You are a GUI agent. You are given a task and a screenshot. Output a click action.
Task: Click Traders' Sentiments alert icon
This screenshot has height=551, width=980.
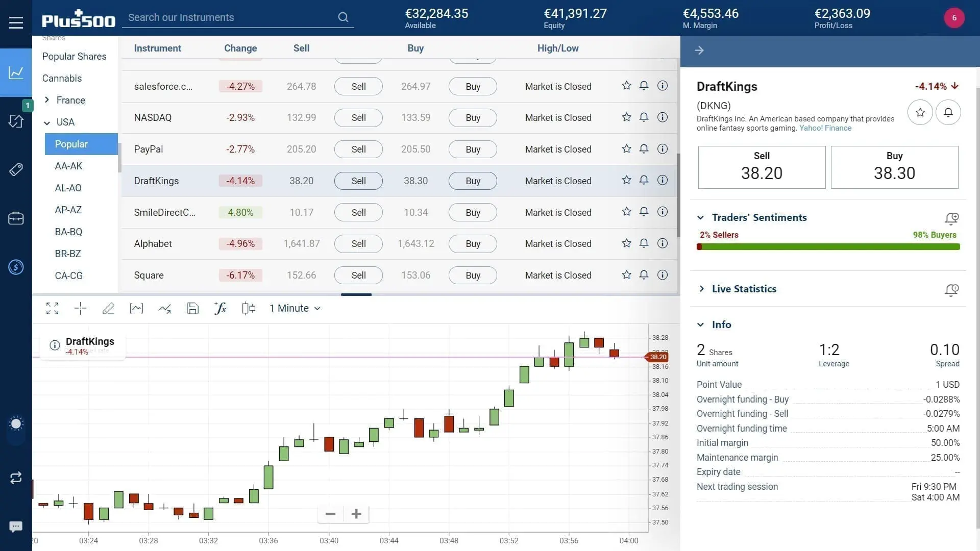tap(951, 218)
